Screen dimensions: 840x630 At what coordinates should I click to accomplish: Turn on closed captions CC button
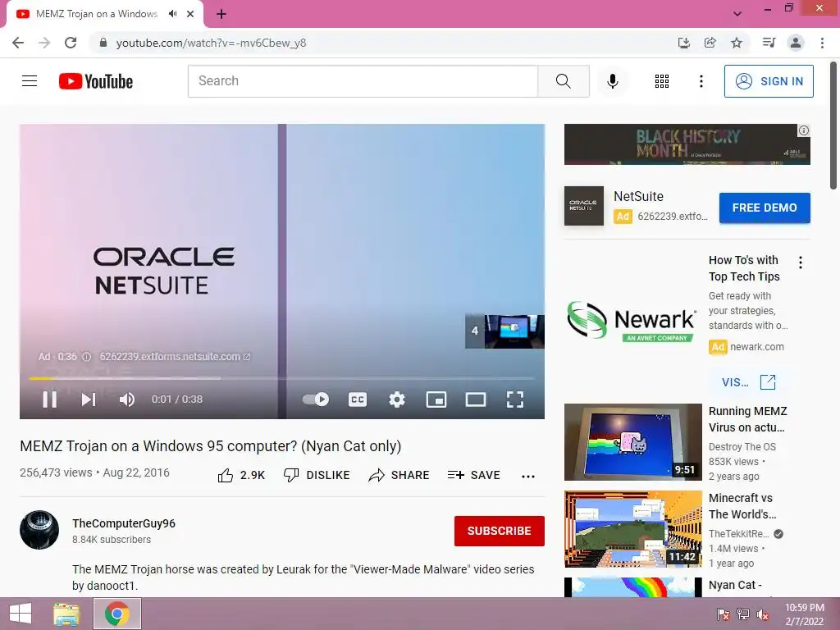click(x=358, y=399)
